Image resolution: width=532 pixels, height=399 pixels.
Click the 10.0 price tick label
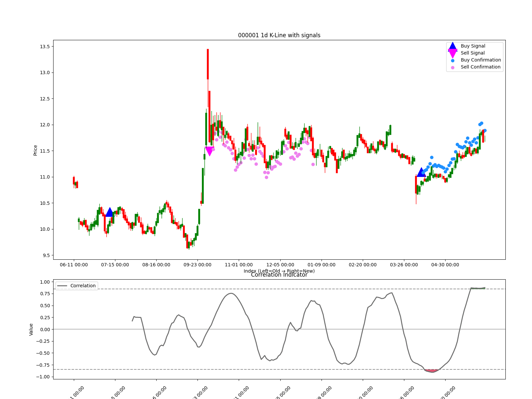45,229
